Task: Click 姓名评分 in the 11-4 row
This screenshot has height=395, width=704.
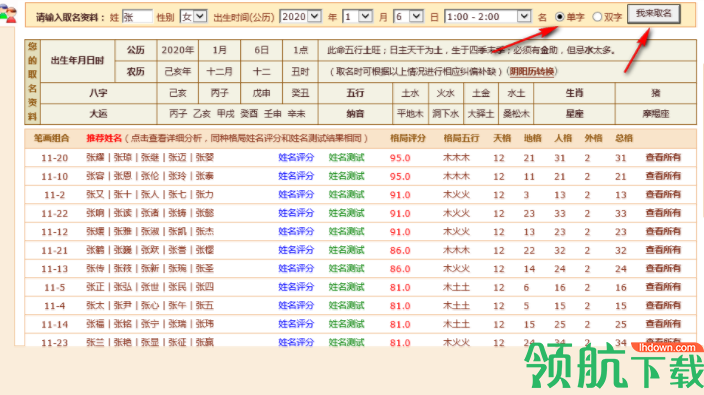Action: pyautogui.click(x=296, y=306)
